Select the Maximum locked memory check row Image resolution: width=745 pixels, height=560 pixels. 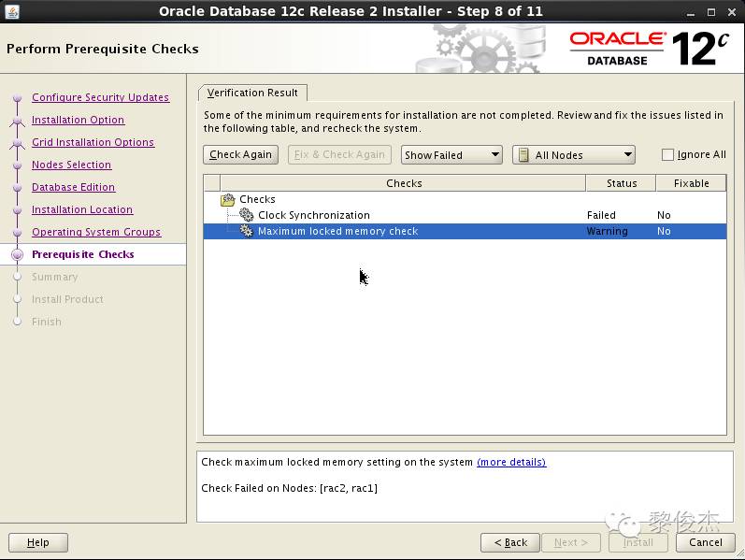click(x=465, y=231)
